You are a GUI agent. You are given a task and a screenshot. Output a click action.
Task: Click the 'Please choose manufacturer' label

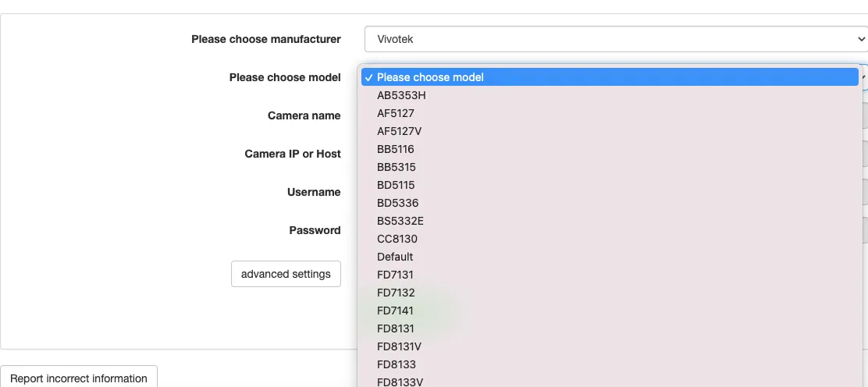[x=266, y=39]
